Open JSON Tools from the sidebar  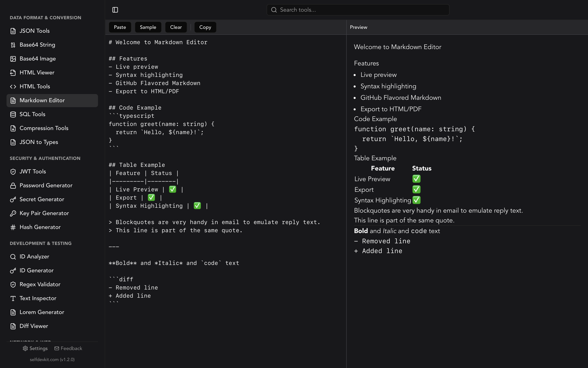(x=52, y=31)
